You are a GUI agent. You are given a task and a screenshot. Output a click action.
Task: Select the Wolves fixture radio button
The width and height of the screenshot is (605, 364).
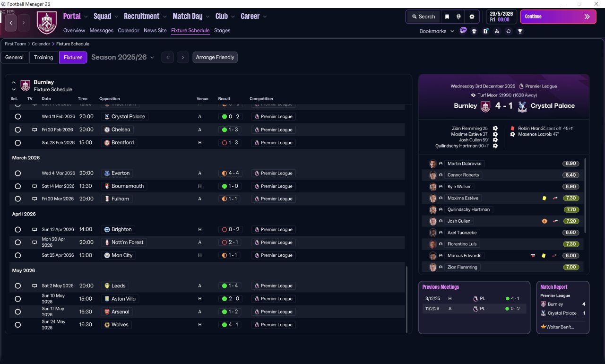point(18,325)
